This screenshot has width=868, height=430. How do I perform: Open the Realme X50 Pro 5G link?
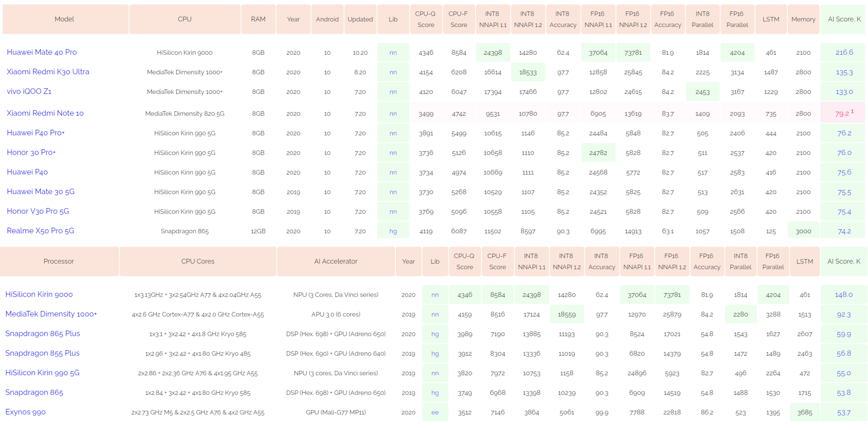pyautogui.click(x=40, y=231)
